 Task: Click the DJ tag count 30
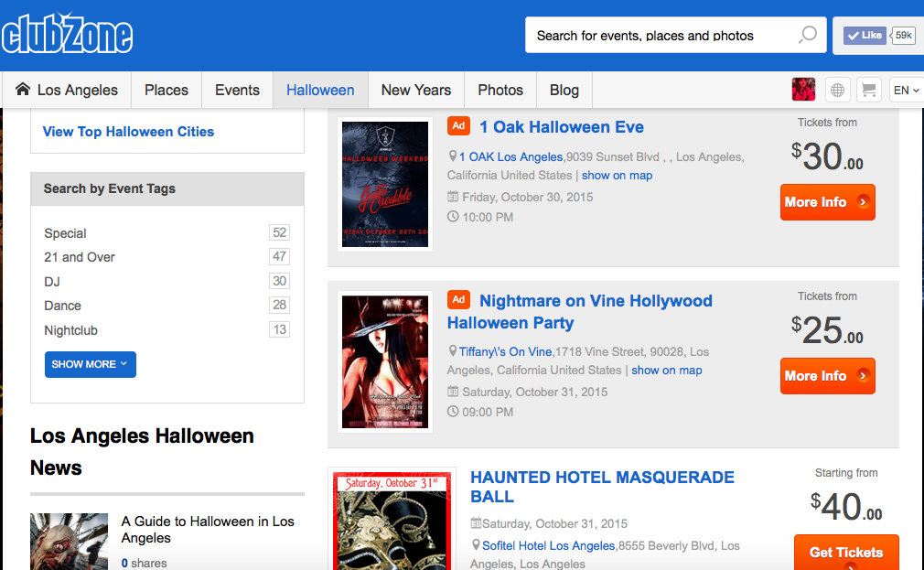pyautogui.click(x=279, y=281)
